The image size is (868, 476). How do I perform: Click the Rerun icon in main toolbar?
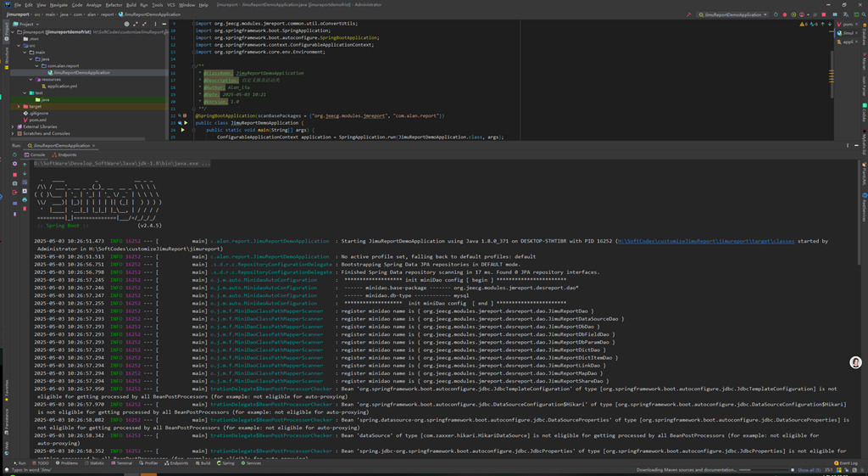[x=776, y=14]
